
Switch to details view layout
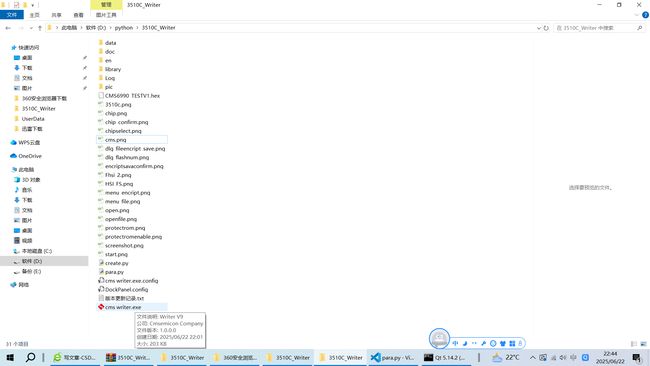[x=633, y=344]
